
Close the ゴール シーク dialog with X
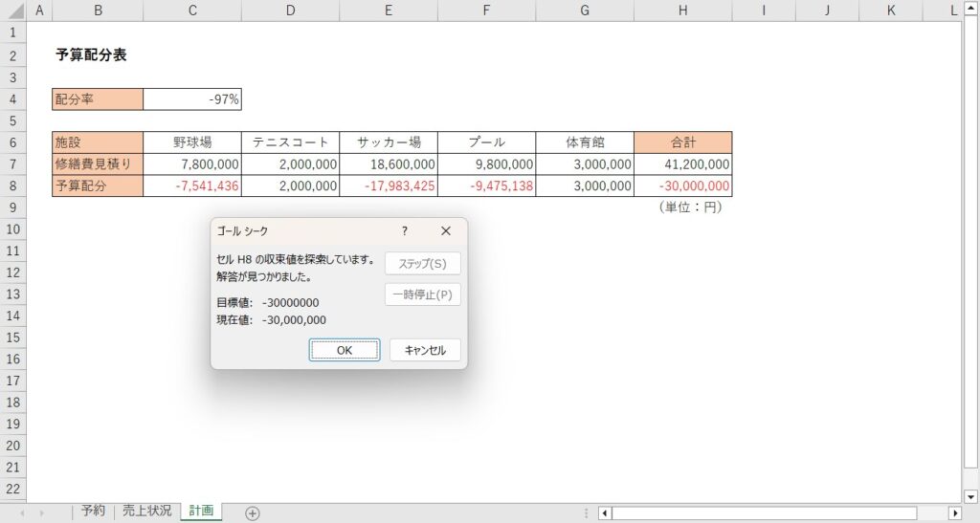click(x=445, y=231)
